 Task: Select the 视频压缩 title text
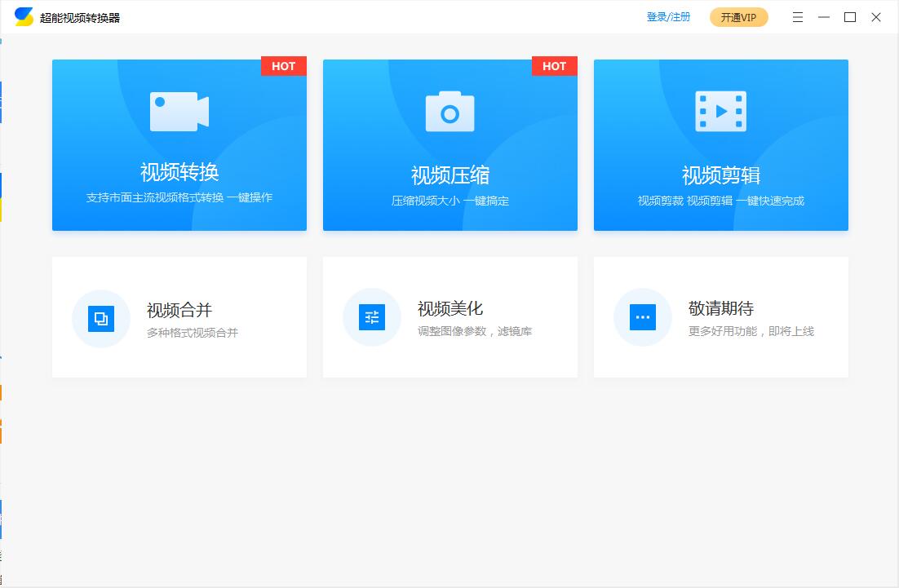click(x=450, y=175)
